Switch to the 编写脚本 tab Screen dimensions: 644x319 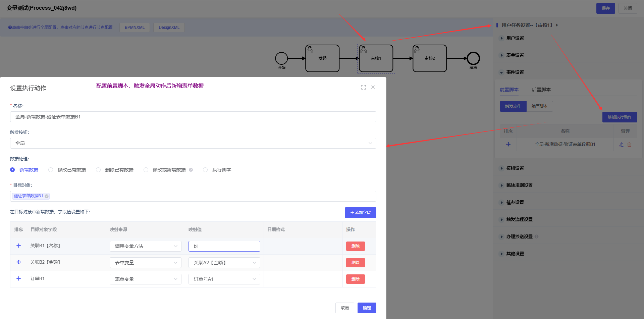(539, 106)
